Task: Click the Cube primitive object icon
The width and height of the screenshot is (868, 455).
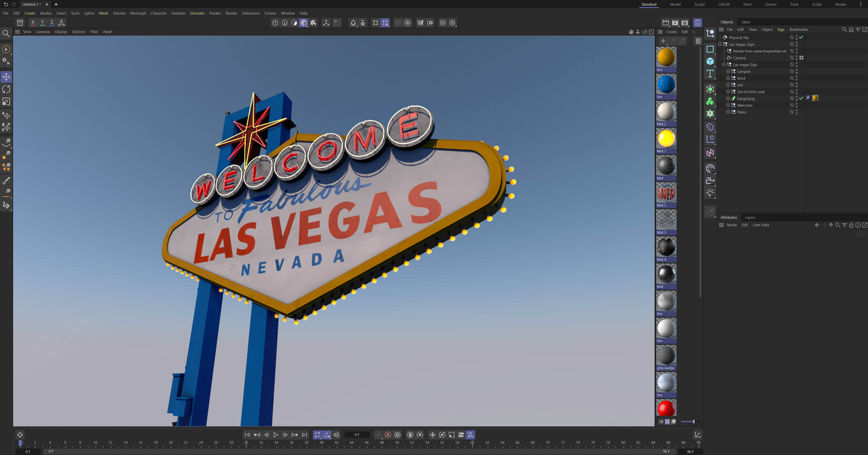Action: [x=710, y=61]
